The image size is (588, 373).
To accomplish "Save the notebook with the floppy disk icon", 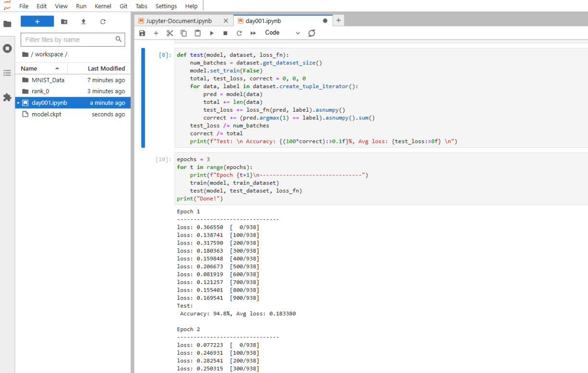I will [x=142, y=33].
